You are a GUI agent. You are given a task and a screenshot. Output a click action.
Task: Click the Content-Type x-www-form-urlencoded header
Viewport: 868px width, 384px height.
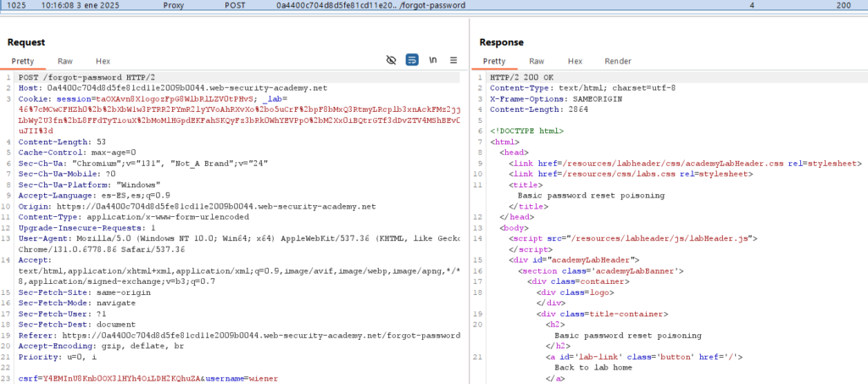(133, 217)
